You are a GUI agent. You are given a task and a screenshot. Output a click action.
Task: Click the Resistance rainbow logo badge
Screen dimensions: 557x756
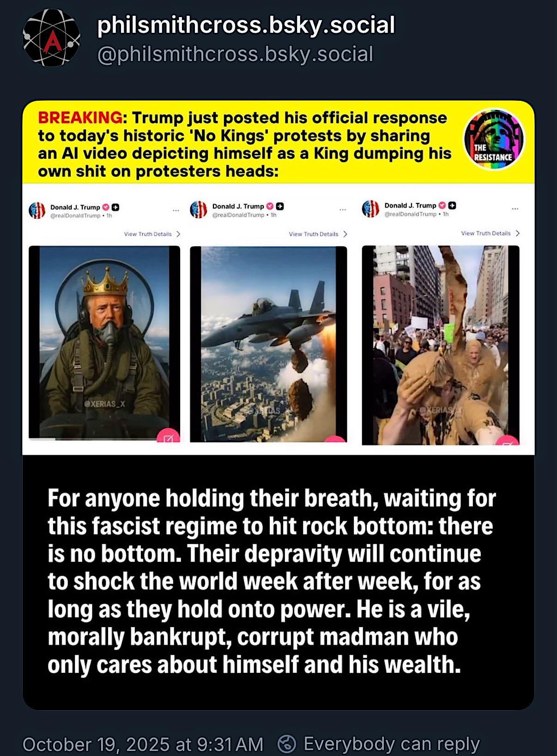click(494, 140)
